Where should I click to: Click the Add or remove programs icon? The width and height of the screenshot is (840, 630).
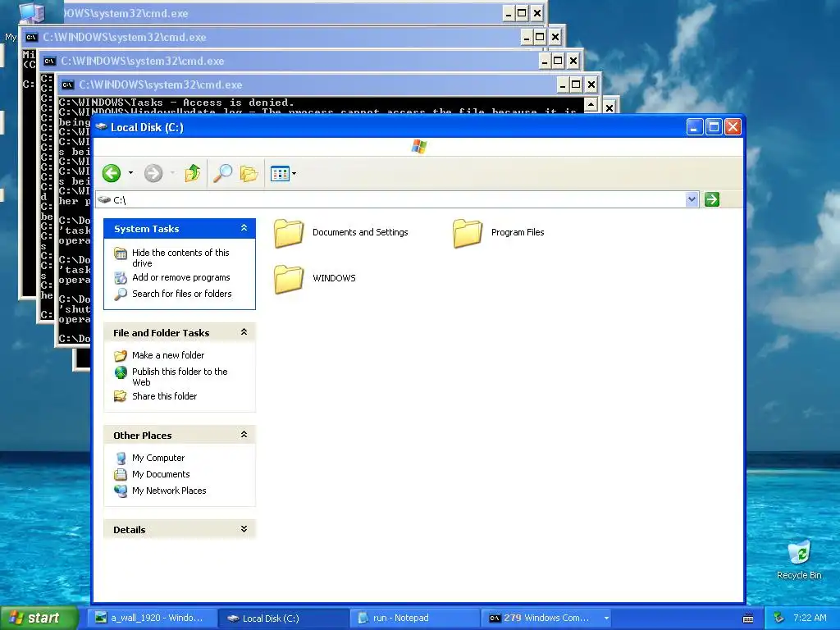tap(121, 277)
